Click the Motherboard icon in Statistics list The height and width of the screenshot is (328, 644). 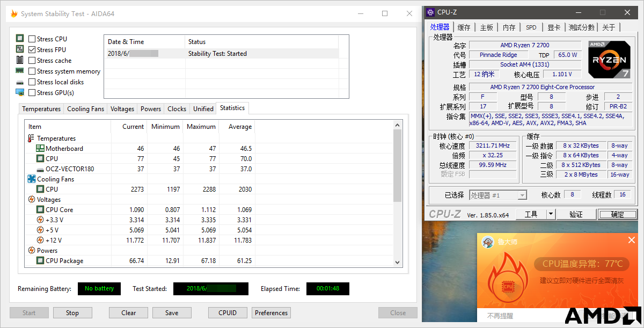click(40, 148)
